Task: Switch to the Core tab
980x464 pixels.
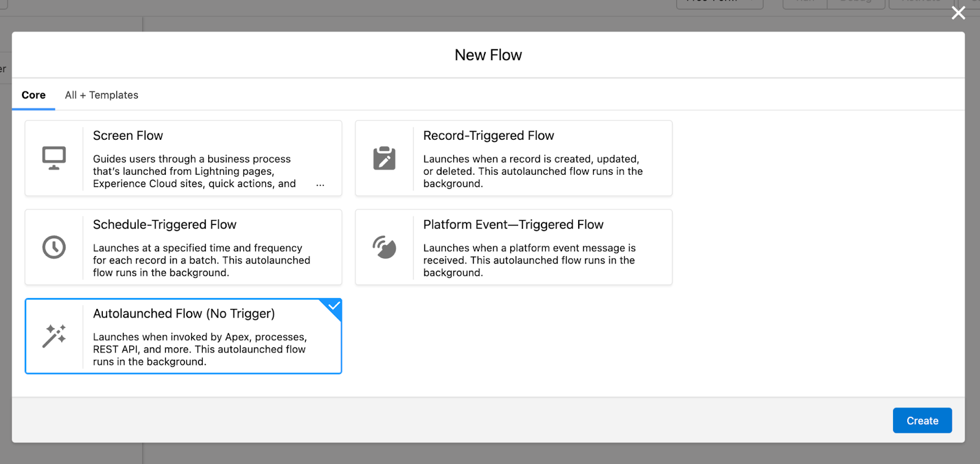Action: [x=34, y=95]
